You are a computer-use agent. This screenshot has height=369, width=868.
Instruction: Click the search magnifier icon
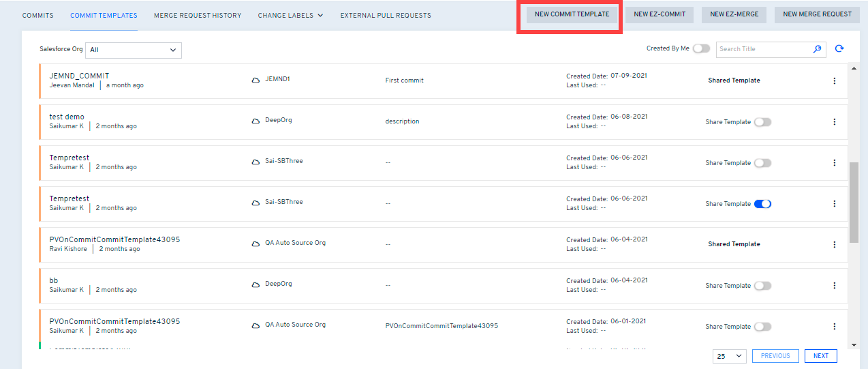coord(818,49)
